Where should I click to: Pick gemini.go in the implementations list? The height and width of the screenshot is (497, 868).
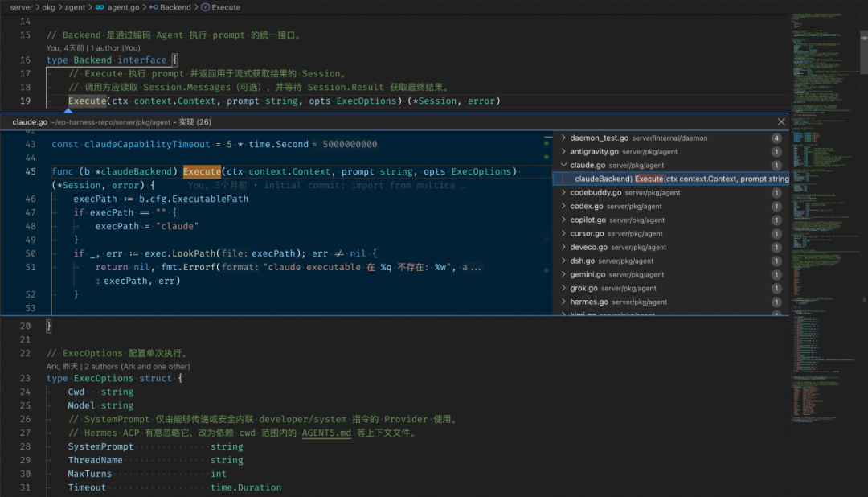[x=671, y=274]
